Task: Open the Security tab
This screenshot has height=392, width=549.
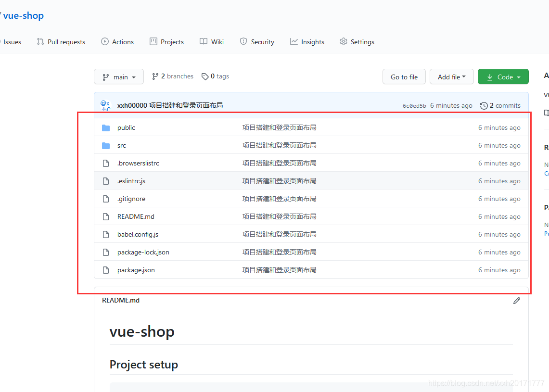Action: 257,42
